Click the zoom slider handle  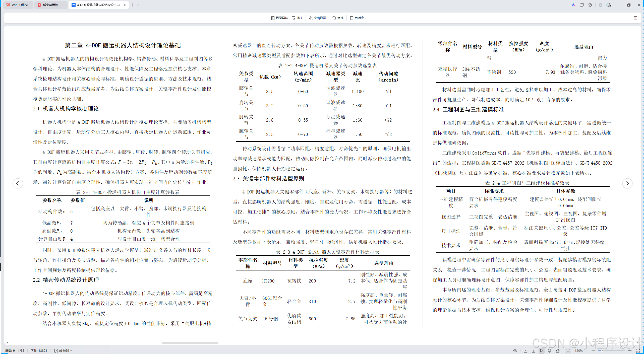602,350
